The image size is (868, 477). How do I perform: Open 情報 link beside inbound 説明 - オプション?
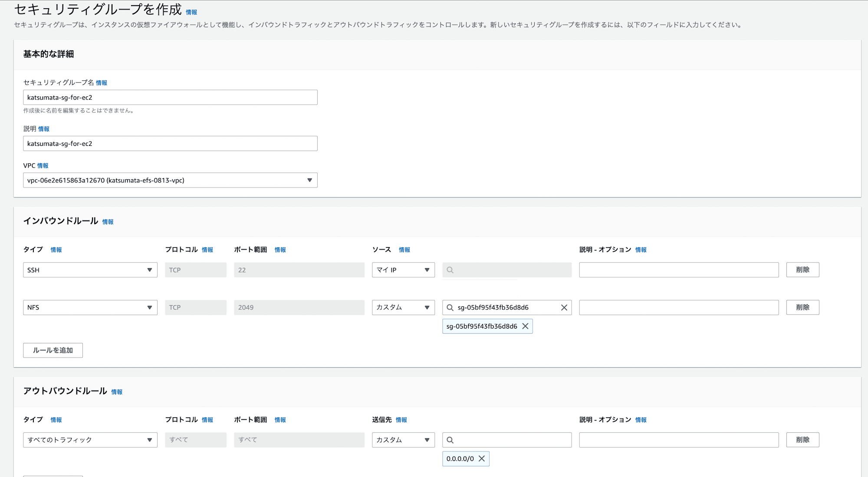[641, 250]
